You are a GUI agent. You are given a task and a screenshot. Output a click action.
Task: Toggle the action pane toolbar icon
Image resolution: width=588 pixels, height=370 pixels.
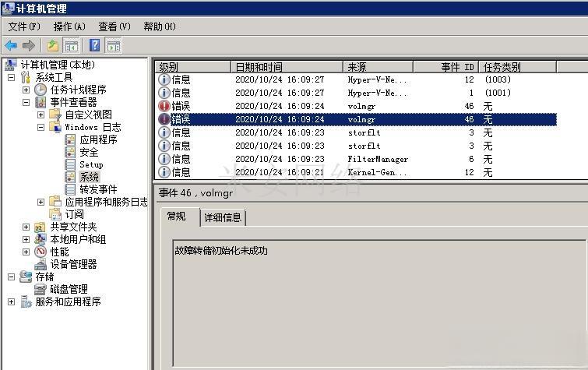(114, 46)
